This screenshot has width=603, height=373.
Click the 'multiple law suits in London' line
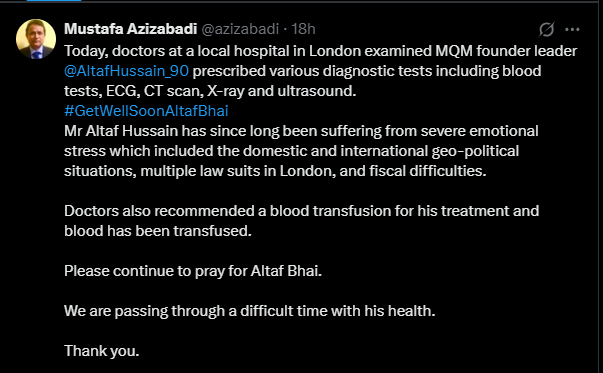click(x=275, y=171)
